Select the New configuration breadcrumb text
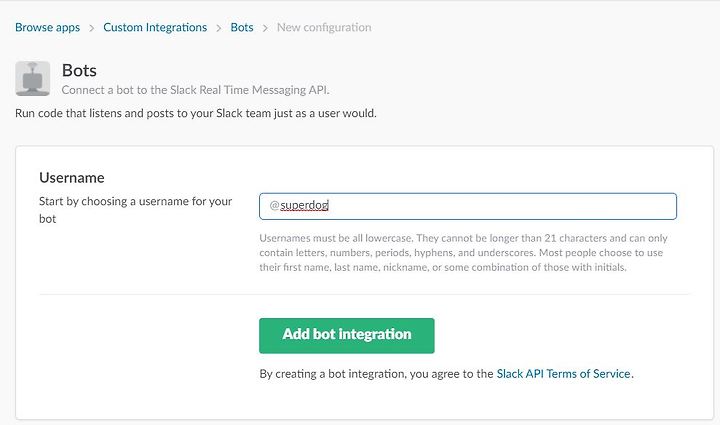 [x=324, y=28]
